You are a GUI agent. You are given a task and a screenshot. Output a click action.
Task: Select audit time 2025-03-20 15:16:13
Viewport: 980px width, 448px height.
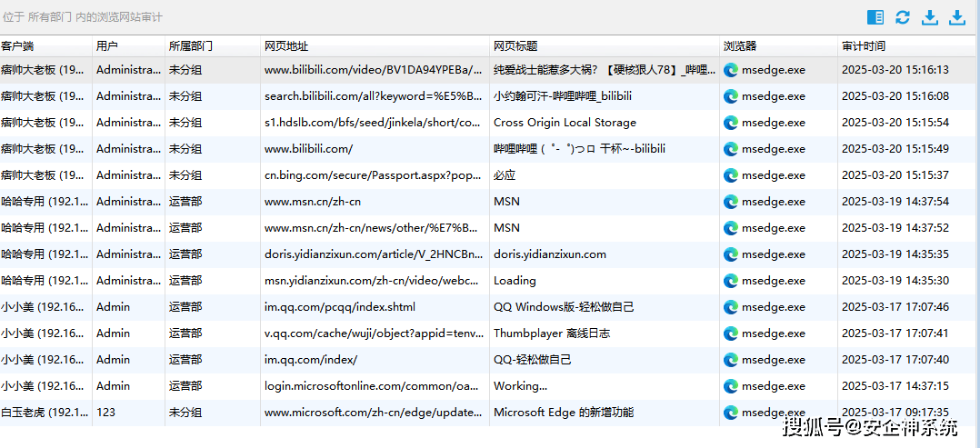895,70
